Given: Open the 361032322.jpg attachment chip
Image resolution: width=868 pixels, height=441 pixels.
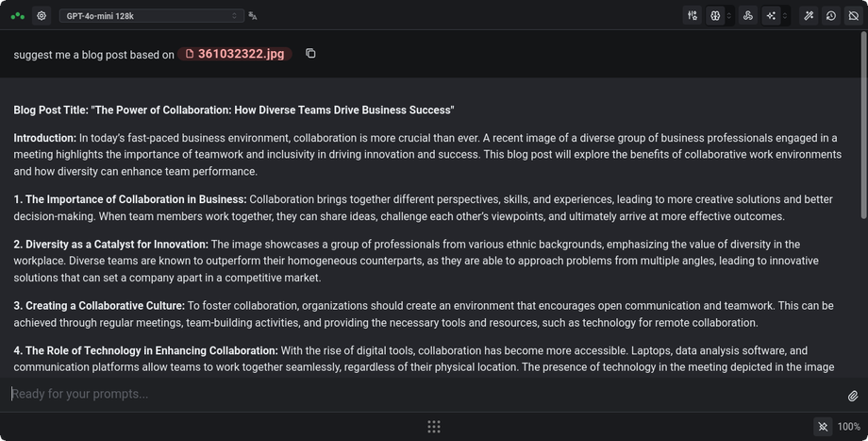Looking at the screenshot, I should (235, 54).
